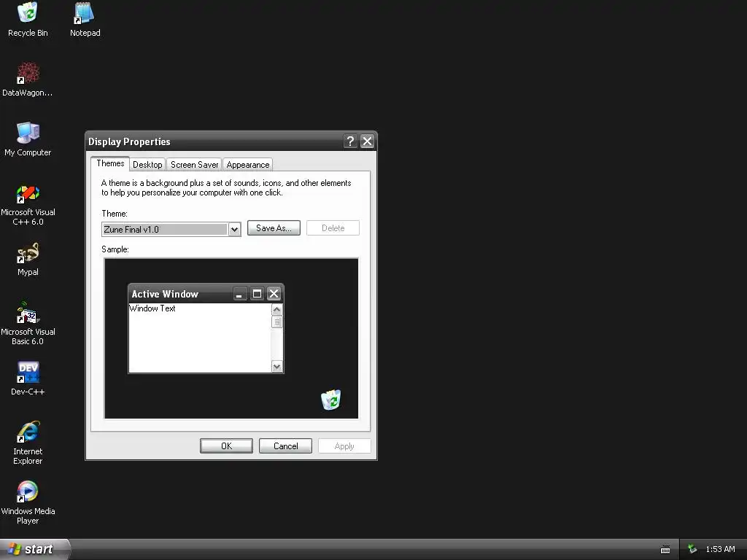747x560 pixels.
Task: Select the DataWagon desktop shortcut
Action: pos(28,79)
